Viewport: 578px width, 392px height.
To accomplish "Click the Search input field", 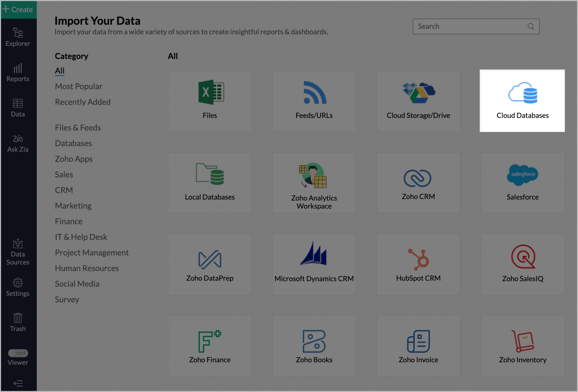I will pyautogui.click(x=476, y=26).
